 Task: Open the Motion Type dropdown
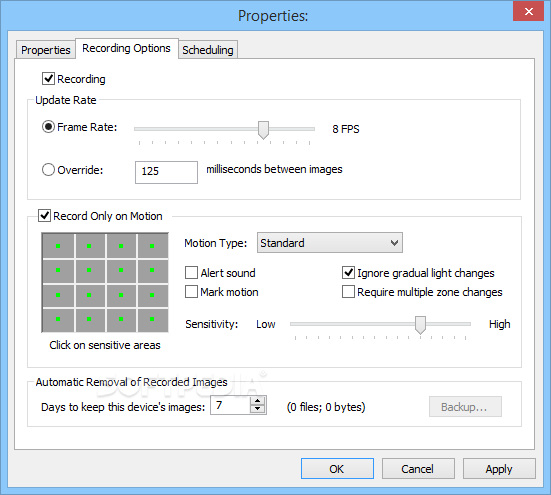[330, 243]
